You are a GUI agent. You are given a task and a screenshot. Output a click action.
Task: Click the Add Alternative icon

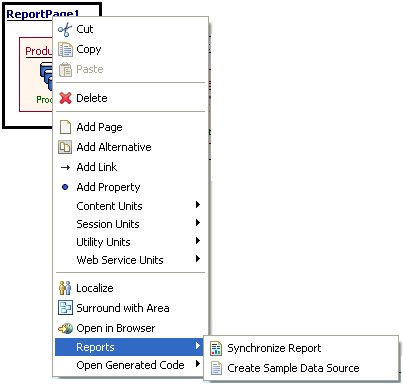click(65, 147)
